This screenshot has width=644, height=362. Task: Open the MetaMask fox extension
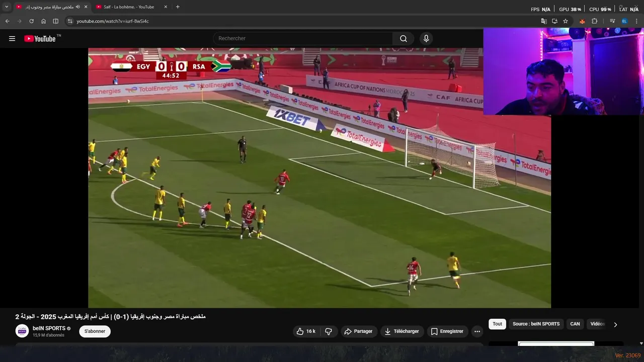pos(582,21)
